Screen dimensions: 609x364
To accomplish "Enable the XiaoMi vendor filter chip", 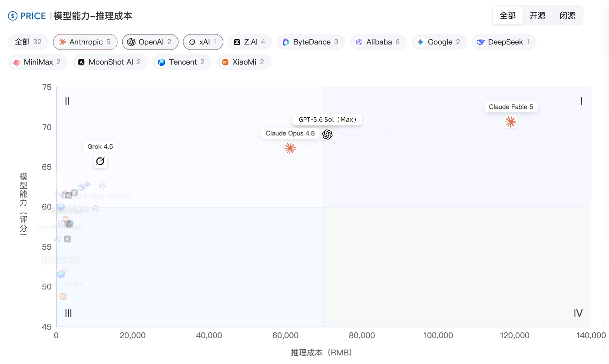I will coord(244,62).
